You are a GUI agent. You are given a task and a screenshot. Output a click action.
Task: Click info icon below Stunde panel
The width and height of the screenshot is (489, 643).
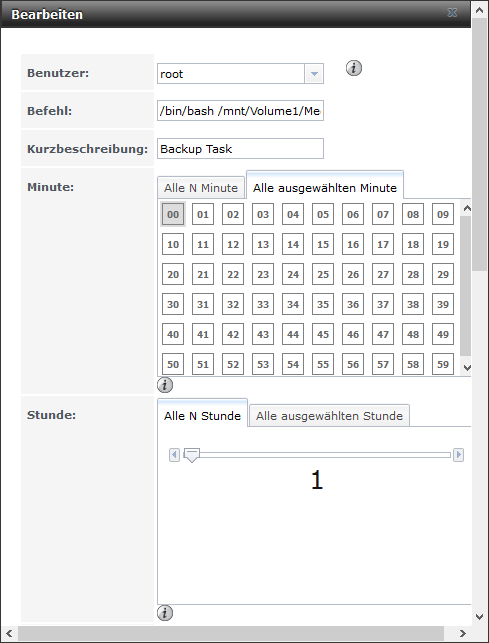tap(165, 613)
